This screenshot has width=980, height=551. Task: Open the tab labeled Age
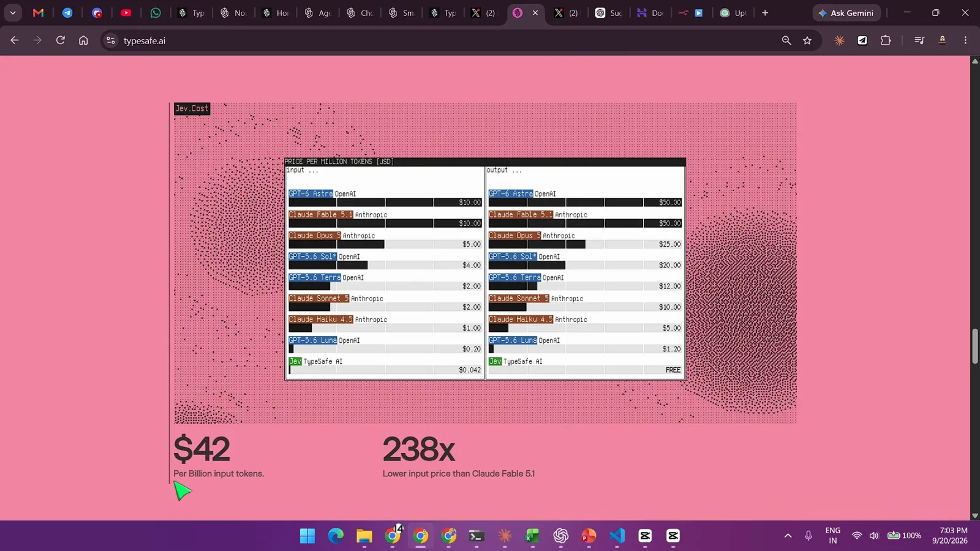tap(317, 13)
